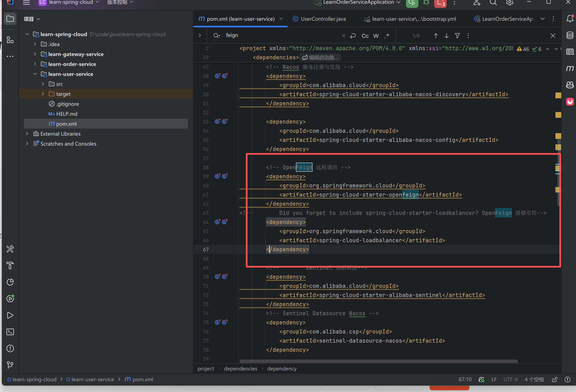The width and height of the screenshot is (576, 392).
Task: Collapse the learn-user-service module
Action: [x=35, y=74]
